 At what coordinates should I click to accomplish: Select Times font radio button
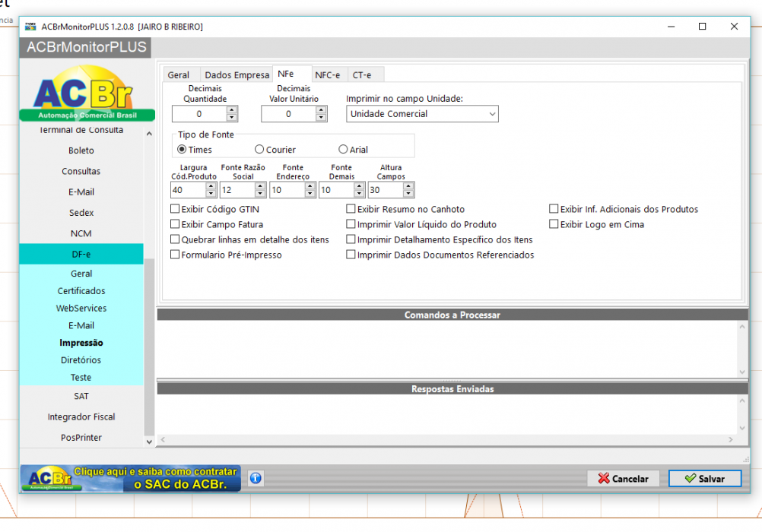tap(182, 149)
